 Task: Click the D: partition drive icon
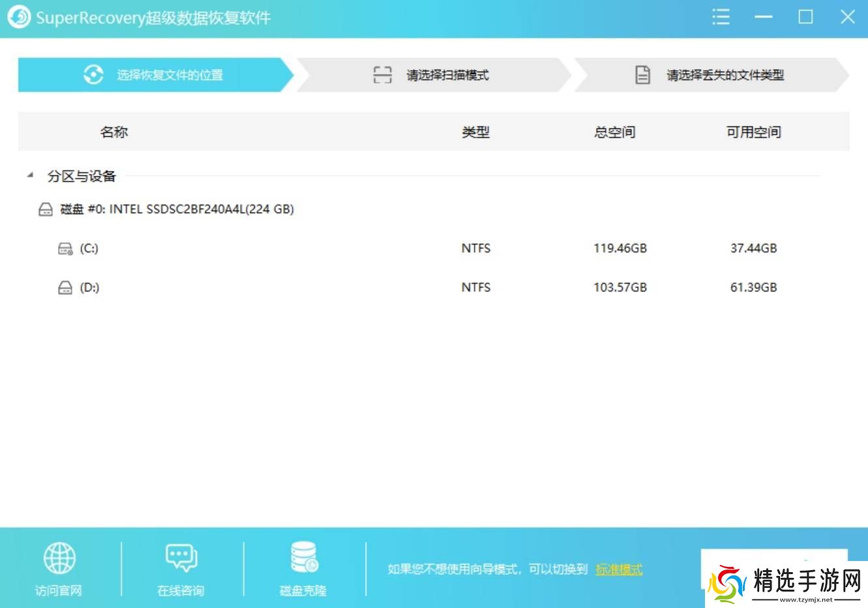coord(65,288)
